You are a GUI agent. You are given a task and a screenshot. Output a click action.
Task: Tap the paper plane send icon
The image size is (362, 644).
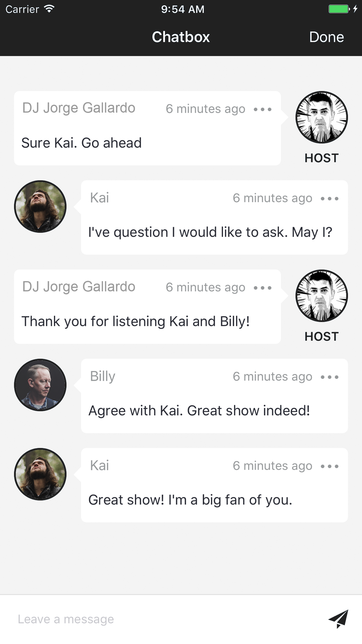click(x=338, y=619)
